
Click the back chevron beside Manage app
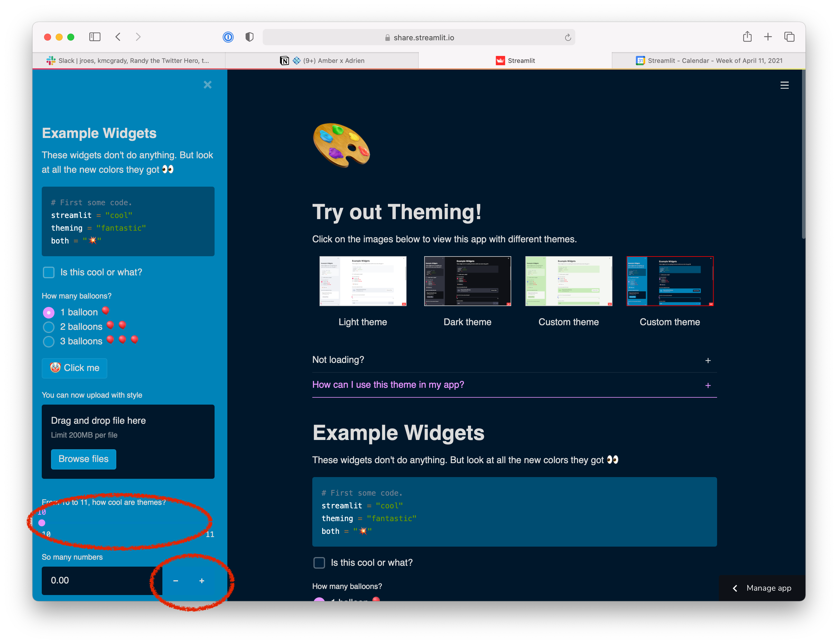[735, 588]
